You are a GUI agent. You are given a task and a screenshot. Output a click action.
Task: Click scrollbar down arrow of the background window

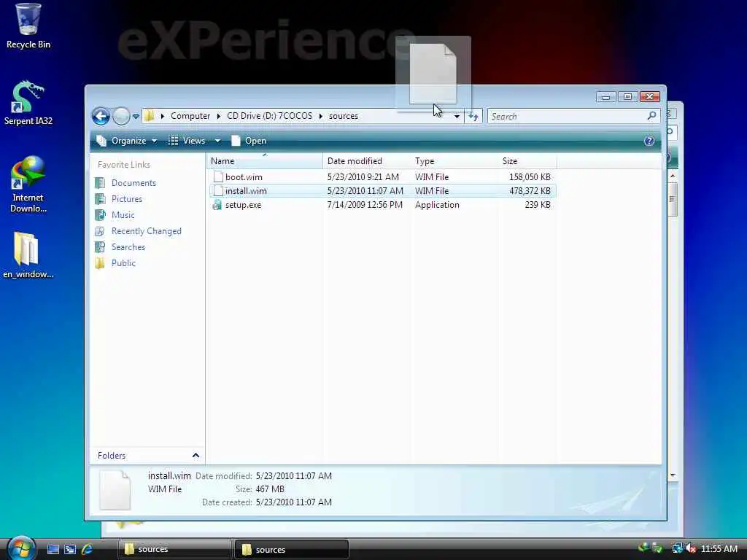673,475
